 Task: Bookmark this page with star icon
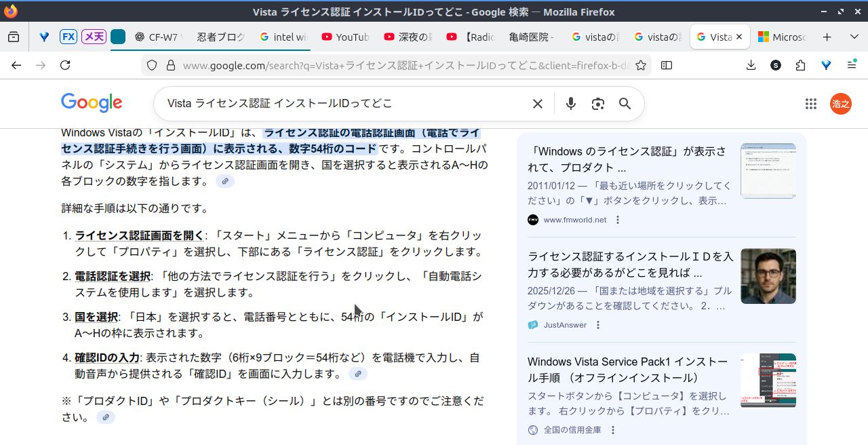pos(641,65)
